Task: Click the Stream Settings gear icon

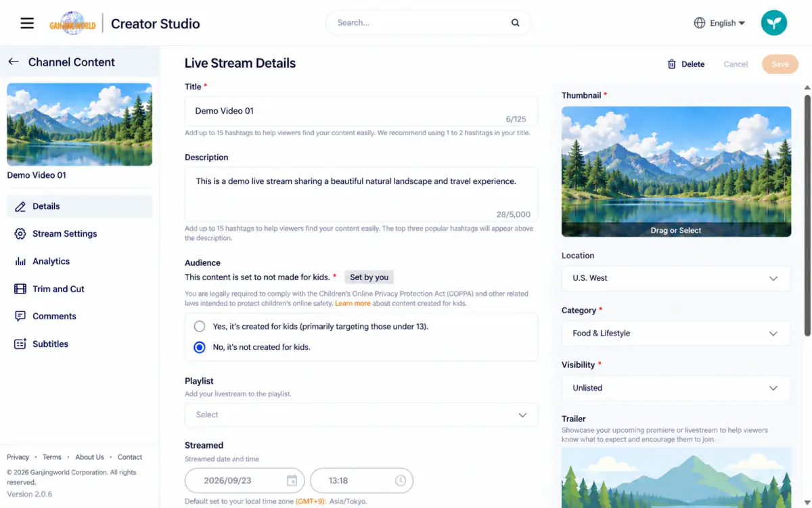Action: click(x=20, y=233)
